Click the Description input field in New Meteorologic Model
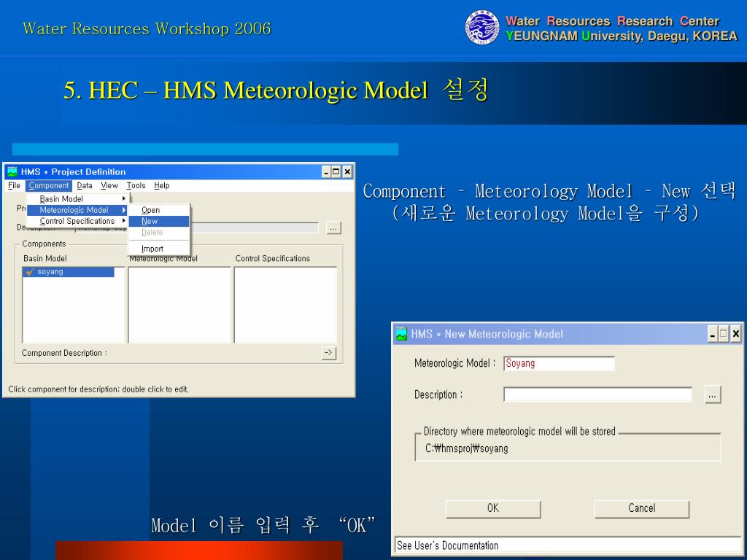This screenshot has height=560, width=747. (597, 394)
